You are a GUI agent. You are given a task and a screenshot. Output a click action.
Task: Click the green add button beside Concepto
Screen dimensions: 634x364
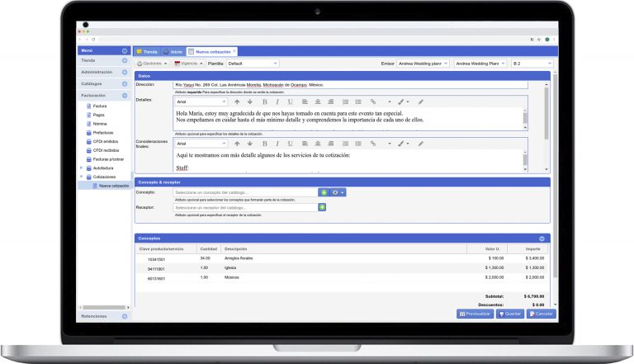coord(324,192)
